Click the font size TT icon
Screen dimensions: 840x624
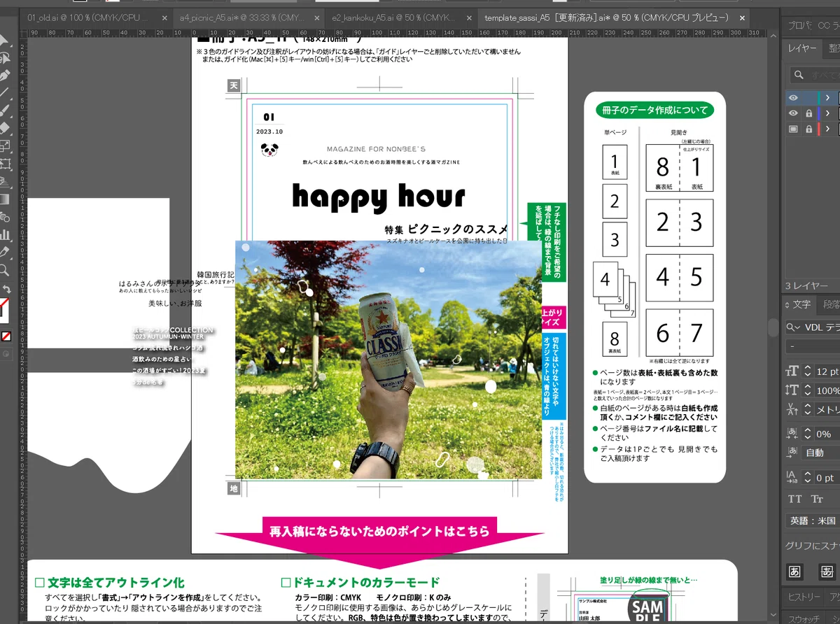792,371
